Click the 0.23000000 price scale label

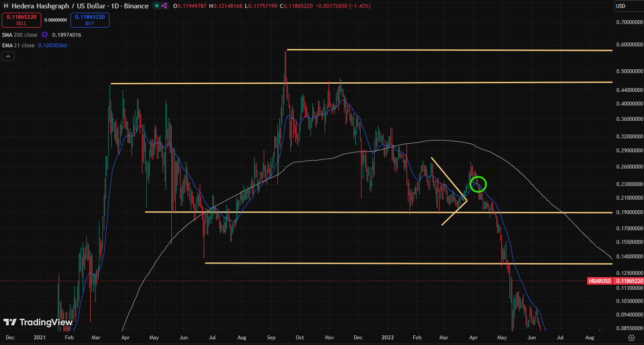pyautogui.click(x=629, y=184)
